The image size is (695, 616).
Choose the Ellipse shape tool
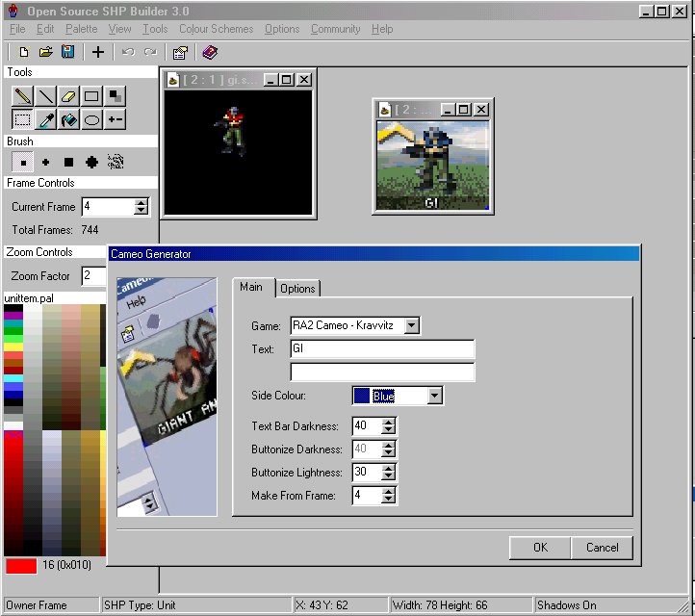point(91,120)
